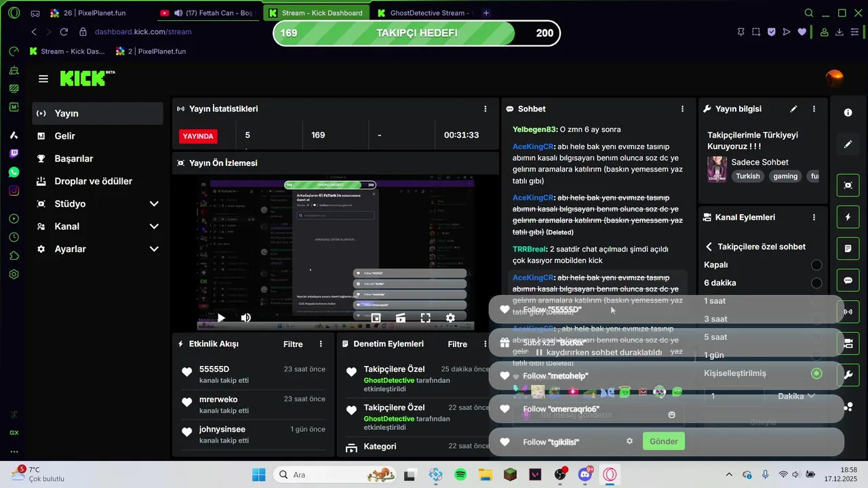Open the Dakika unit dropdown
The width and height of the screenshot is (868, 488).
pos(796,396)
